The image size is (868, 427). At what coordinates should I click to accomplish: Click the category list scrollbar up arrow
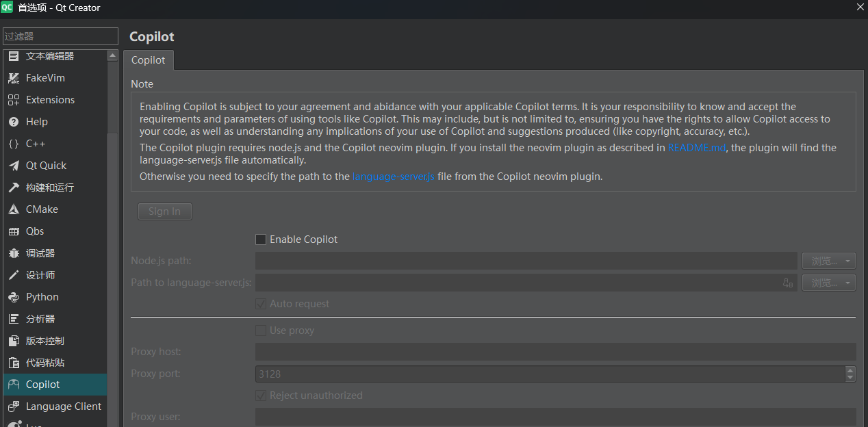[x=113, y=56]
